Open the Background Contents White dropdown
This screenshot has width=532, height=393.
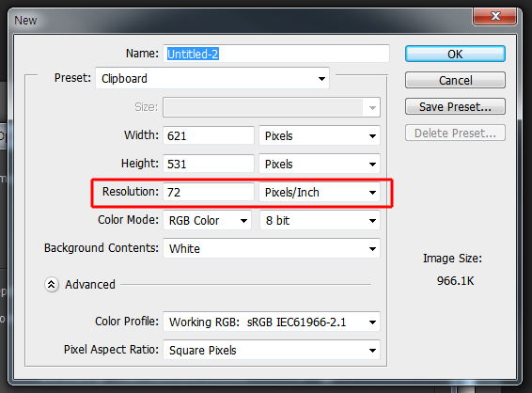click(272, 248)
